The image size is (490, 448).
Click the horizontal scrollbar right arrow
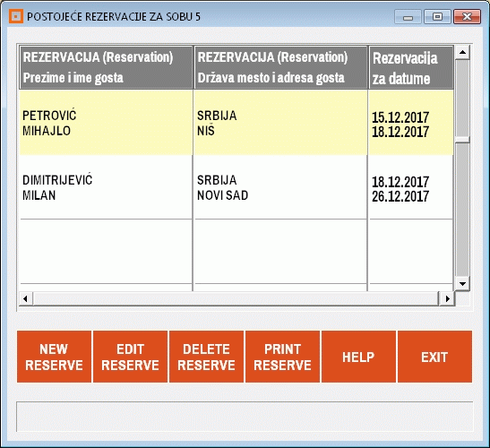pyautogui.click(x=448, y=299)
